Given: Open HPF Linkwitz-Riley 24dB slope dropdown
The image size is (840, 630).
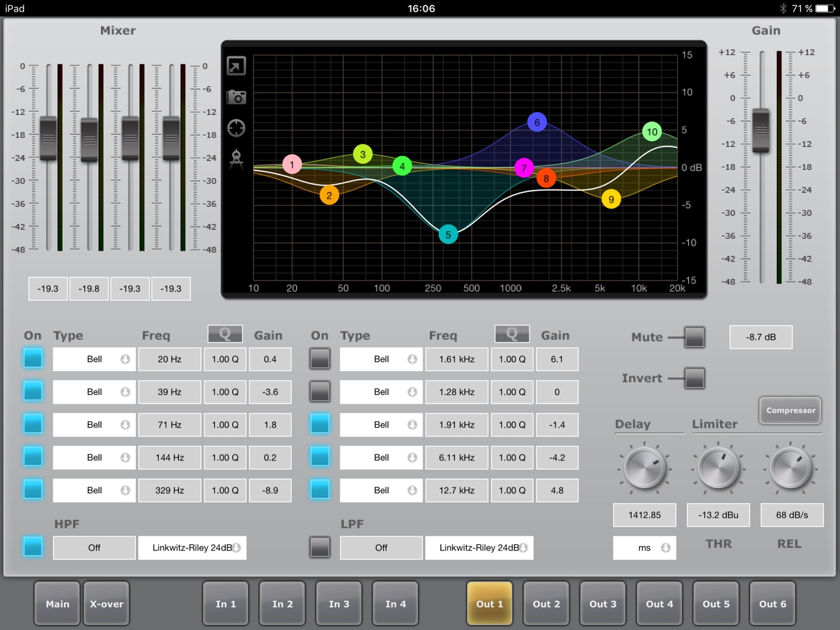Looking at the screenshot, I should pyautogui.click(x=192, y=548).
